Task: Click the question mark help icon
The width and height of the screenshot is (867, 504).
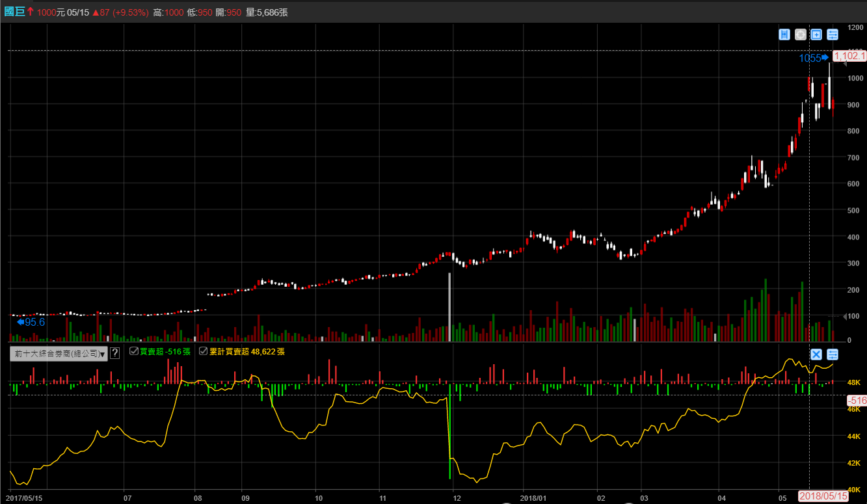Action: [x=114, y=353]
